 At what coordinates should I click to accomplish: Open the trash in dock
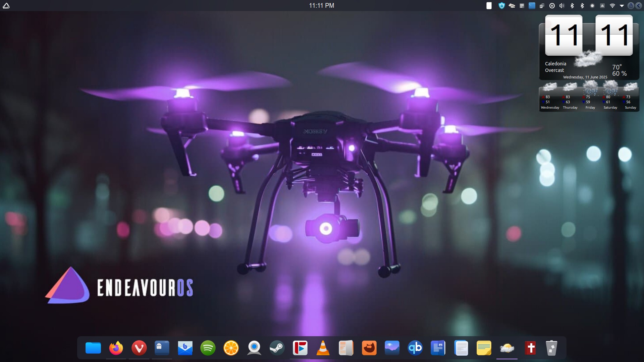click(x=551, y=348)
